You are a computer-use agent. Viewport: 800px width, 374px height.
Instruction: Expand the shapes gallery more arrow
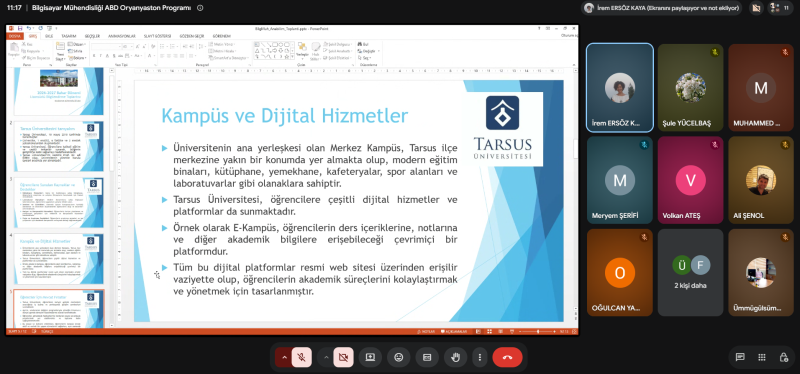(292, 57)
